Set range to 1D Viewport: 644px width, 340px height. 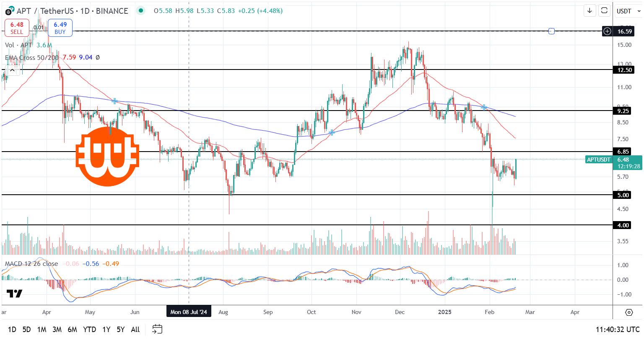[12, 330]
